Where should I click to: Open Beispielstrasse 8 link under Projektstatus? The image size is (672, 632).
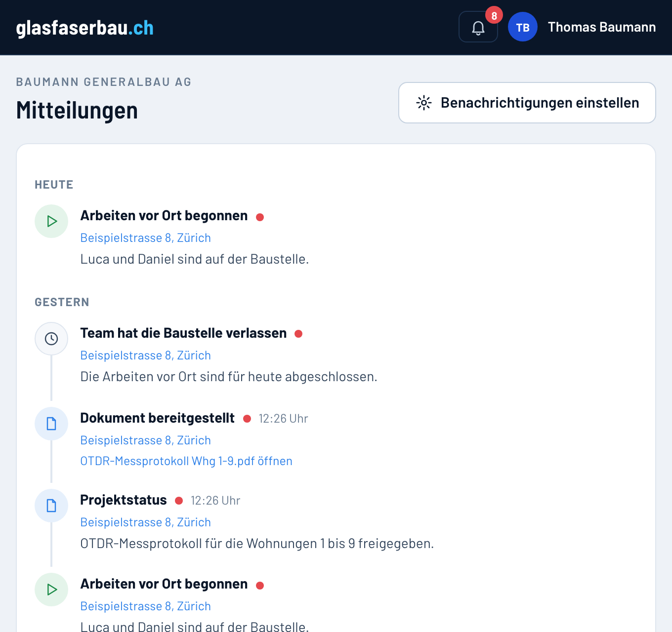coord(146,522)
